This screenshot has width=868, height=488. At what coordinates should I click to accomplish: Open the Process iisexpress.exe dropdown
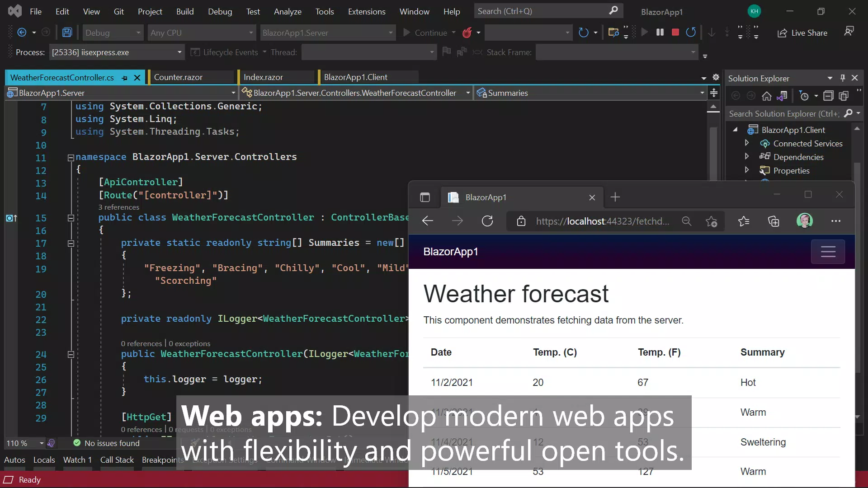117,52
